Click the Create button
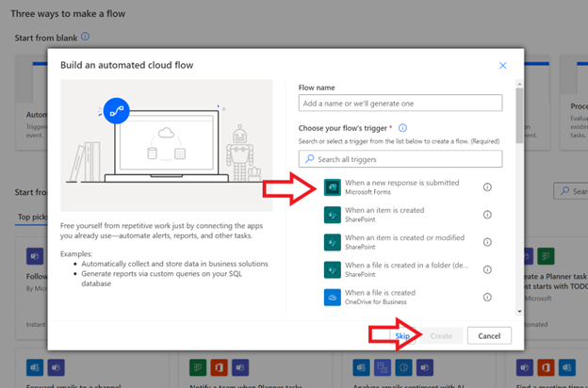This screenshot has width=588, height=388. (441, 335)
